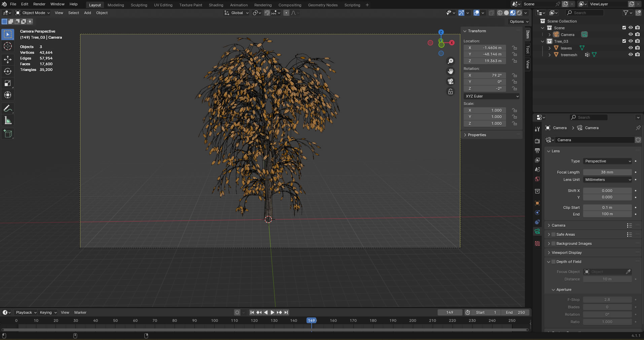The height and width of the screenshot is (340, 644).
Task: Click the pan view hand icon
Action: click(x=451, y=71)
